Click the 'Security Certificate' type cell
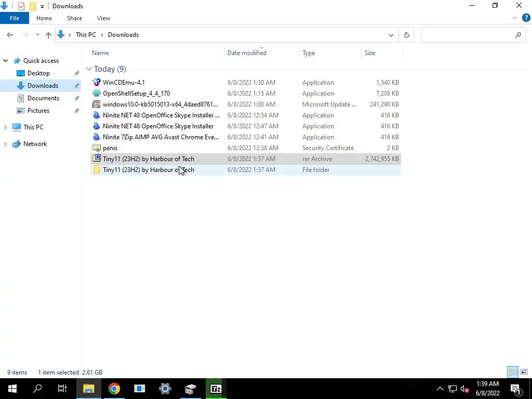This screenshot has width=532, height=399. [328, 148]
